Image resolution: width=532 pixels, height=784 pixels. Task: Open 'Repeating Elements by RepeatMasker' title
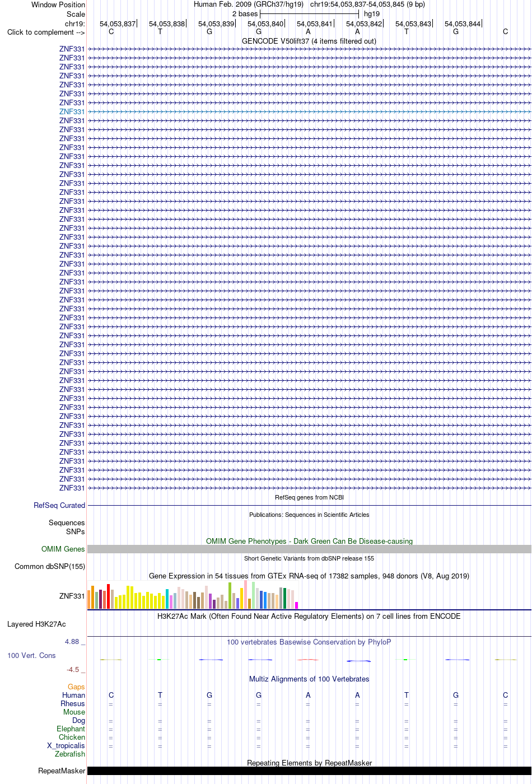click(309, 763)
